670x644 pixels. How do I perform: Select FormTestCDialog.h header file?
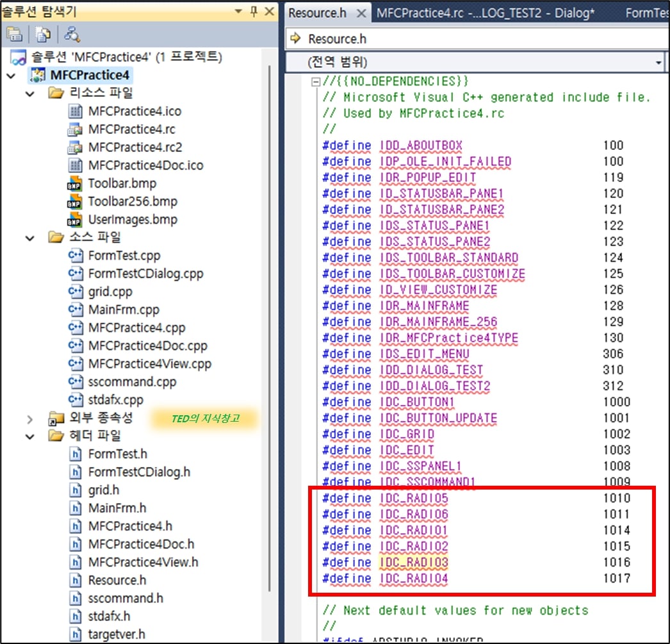point(139,472)
